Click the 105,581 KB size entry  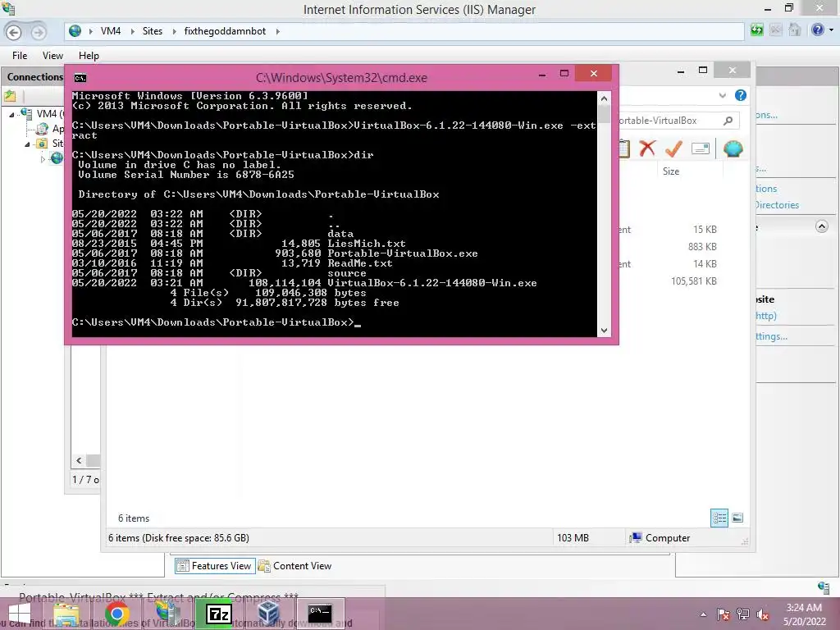(694, 281)
